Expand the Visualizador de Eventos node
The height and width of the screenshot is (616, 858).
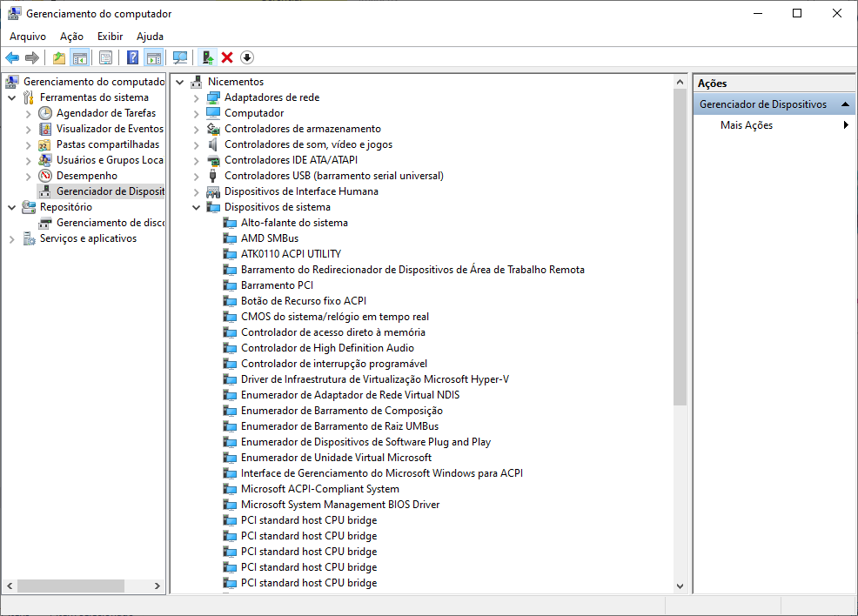pyautogui.click(x=29, y=130)
